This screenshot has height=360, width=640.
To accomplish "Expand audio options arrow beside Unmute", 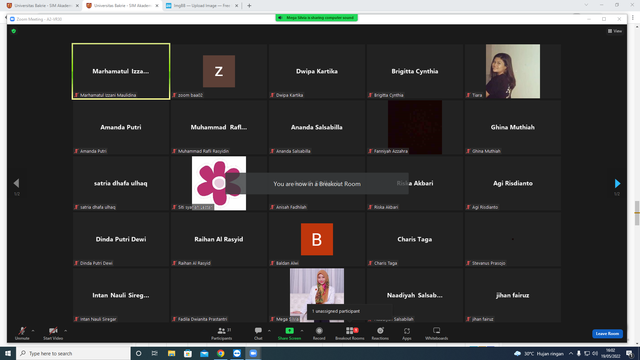I will click(33, 331).
